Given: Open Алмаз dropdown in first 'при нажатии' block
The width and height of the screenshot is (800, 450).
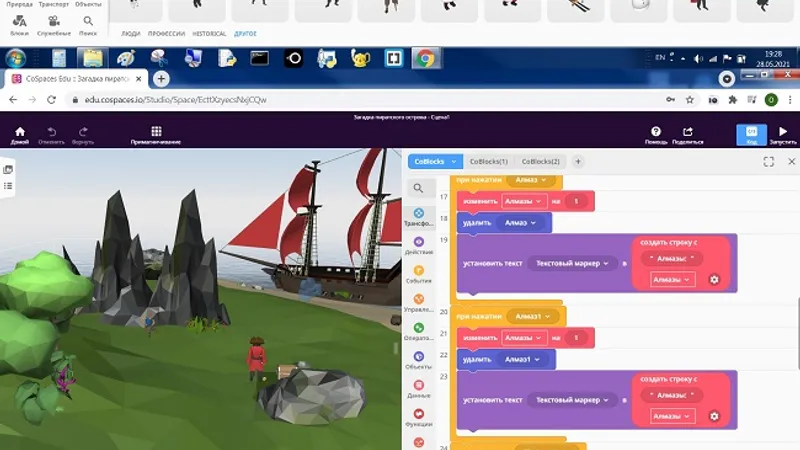Looking at the screenshot, I should (531, 180).
